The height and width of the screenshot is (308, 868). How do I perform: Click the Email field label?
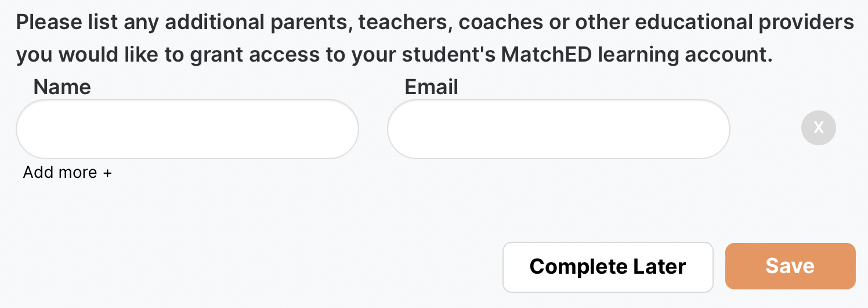click(x=431, y=87)
